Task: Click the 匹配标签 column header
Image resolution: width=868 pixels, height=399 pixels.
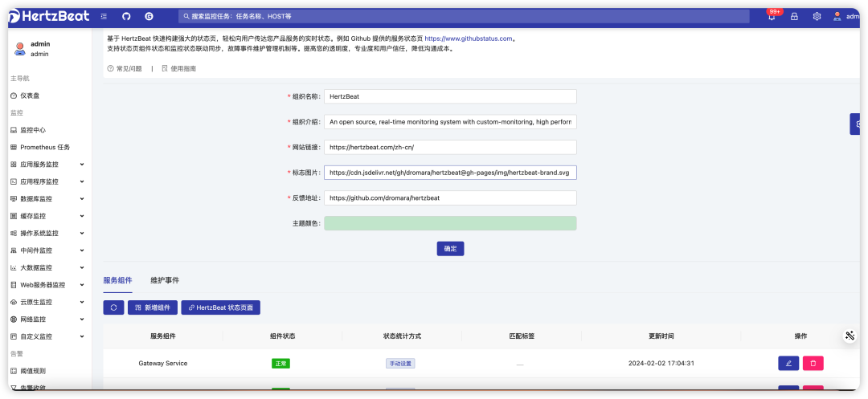Action: pos(522,336)
